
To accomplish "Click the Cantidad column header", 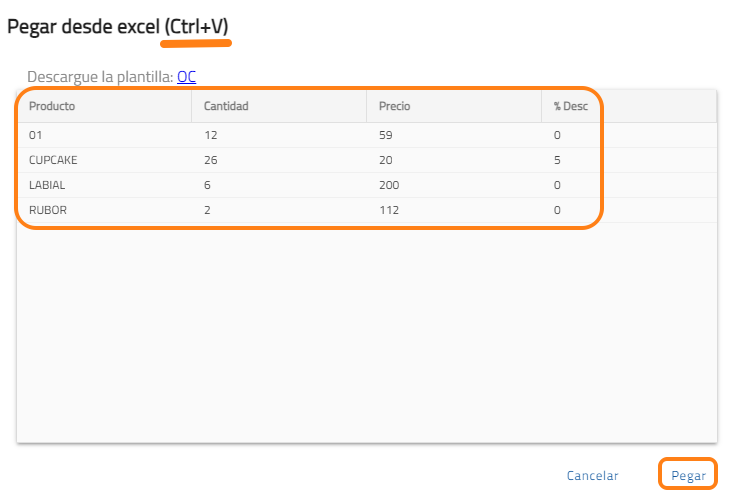I will point(226,106).
